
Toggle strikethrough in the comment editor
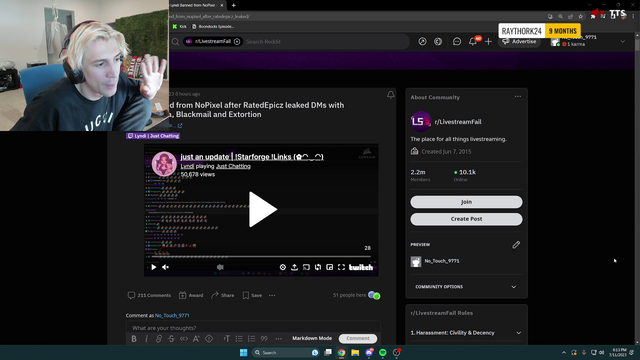tap(171, 338)
